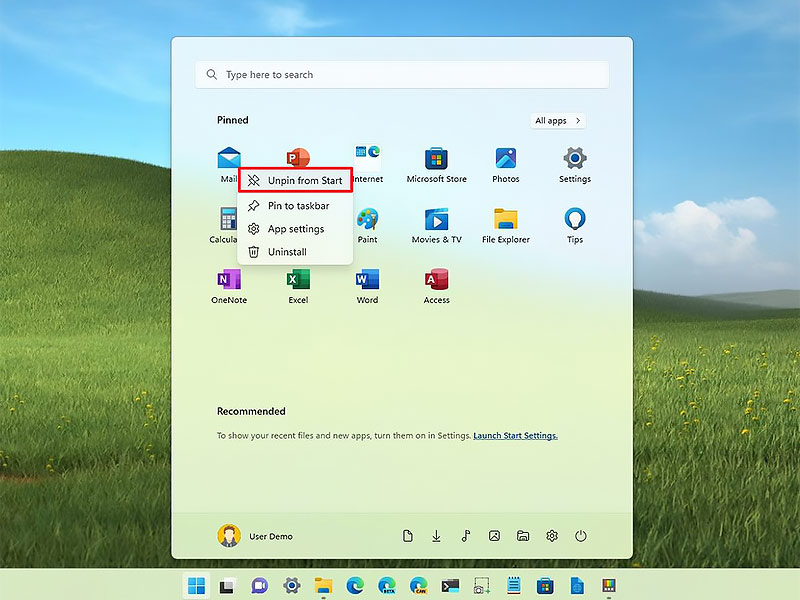The height and width of the screenshot is (600, 800).
Task: Open Settings from the pinned apps grid
Action: point(575,165)
